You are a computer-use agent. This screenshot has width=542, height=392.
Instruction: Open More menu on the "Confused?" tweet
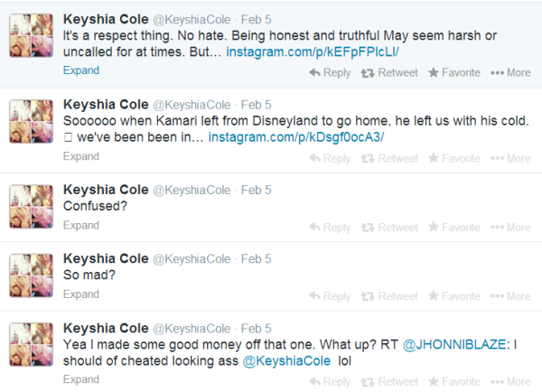point(510,228)
